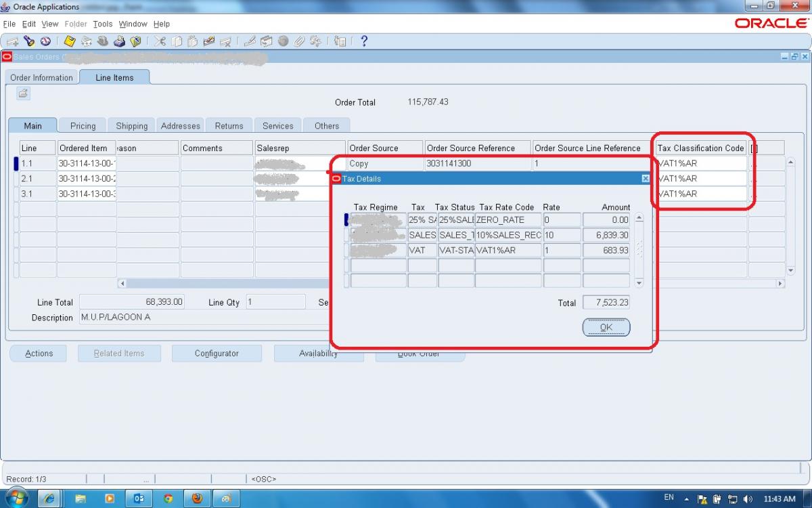812x508 pixels.
Task: Click the small folder tools icon below Order Information
Action: [23, 93]
